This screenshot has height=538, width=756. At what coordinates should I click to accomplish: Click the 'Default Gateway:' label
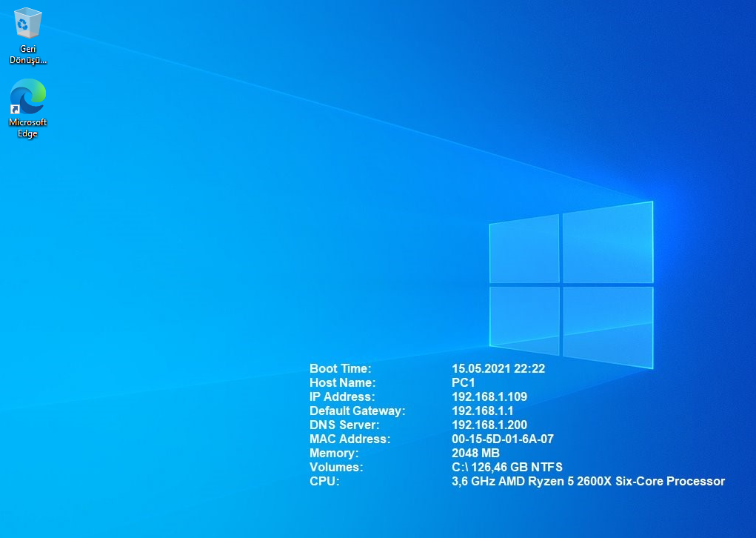pyautogui.click(x=358, y=411)
